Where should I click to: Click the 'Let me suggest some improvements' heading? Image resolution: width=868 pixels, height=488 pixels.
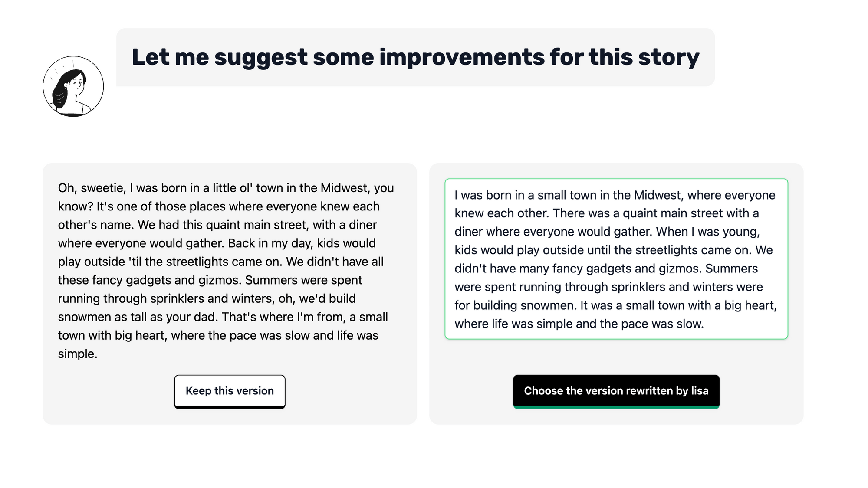click(415, 57)
